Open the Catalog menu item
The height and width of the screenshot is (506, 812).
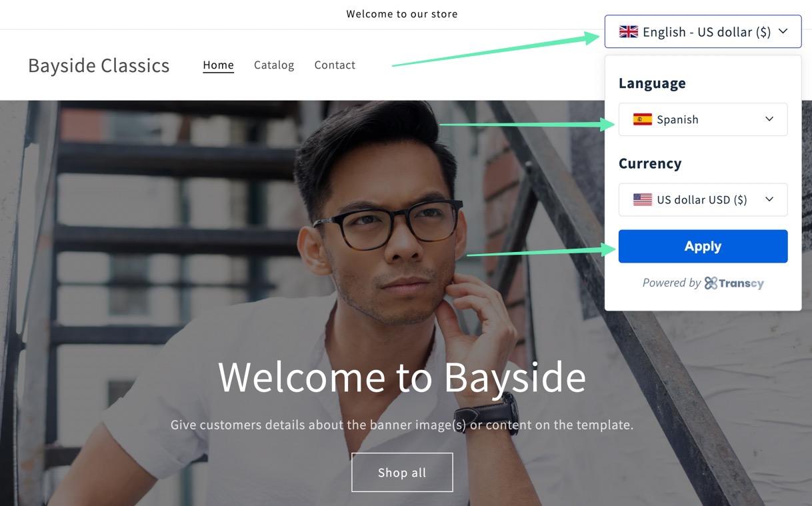point(274,65)
